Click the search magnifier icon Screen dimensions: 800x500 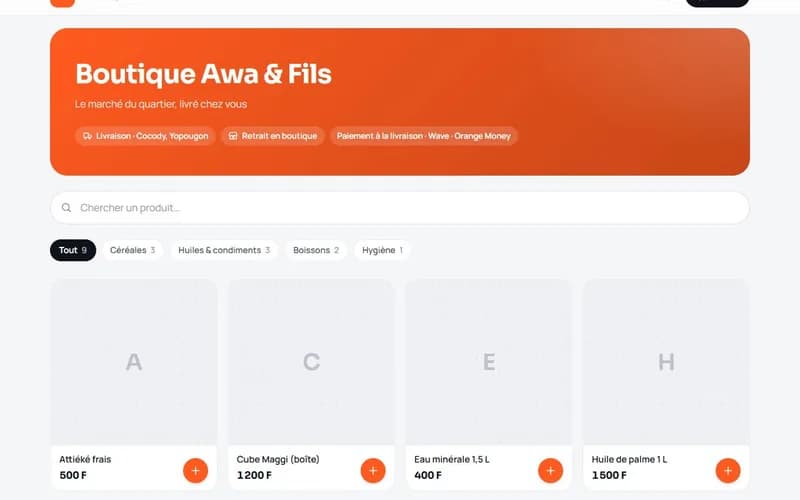[66, 208]
